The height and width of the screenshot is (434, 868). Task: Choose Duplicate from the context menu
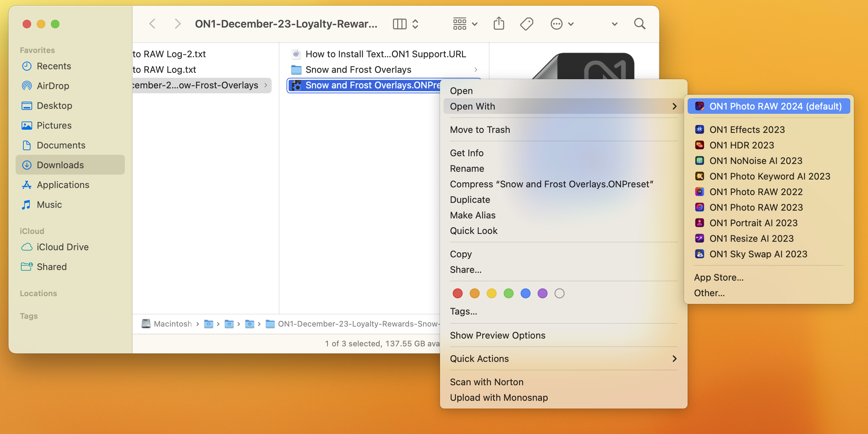click(x=563, y=200)
